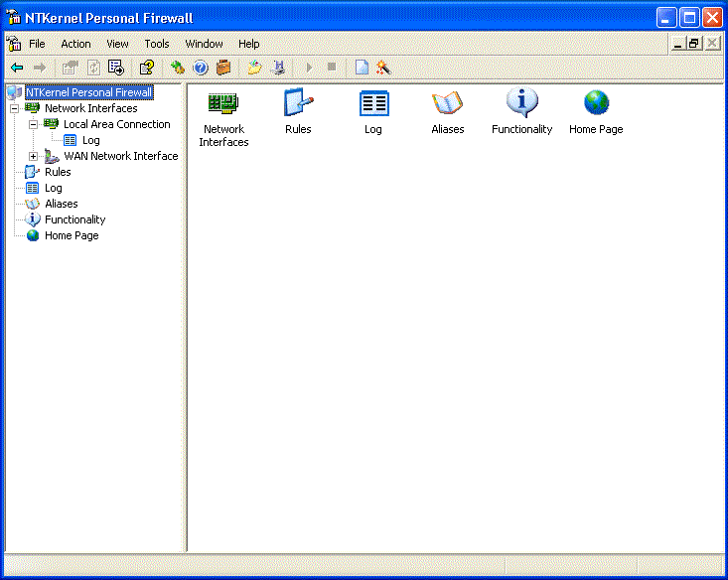Click the greyed-out Refresh toolbar icon
The image size is (728, 580).
(93, 68)
